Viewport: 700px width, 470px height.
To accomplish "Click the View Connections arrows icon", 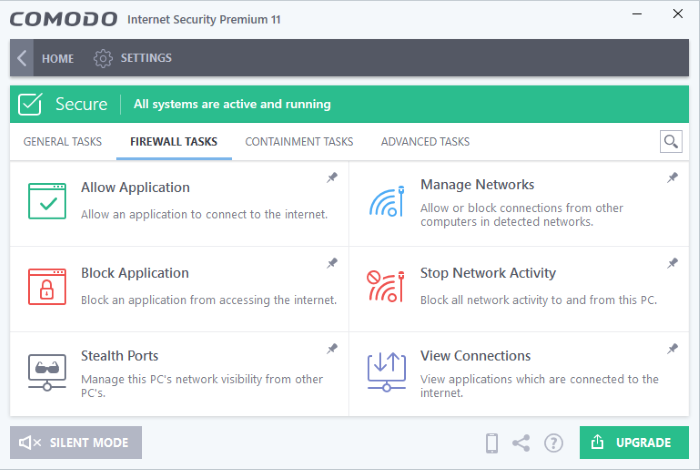I will 386,371.
